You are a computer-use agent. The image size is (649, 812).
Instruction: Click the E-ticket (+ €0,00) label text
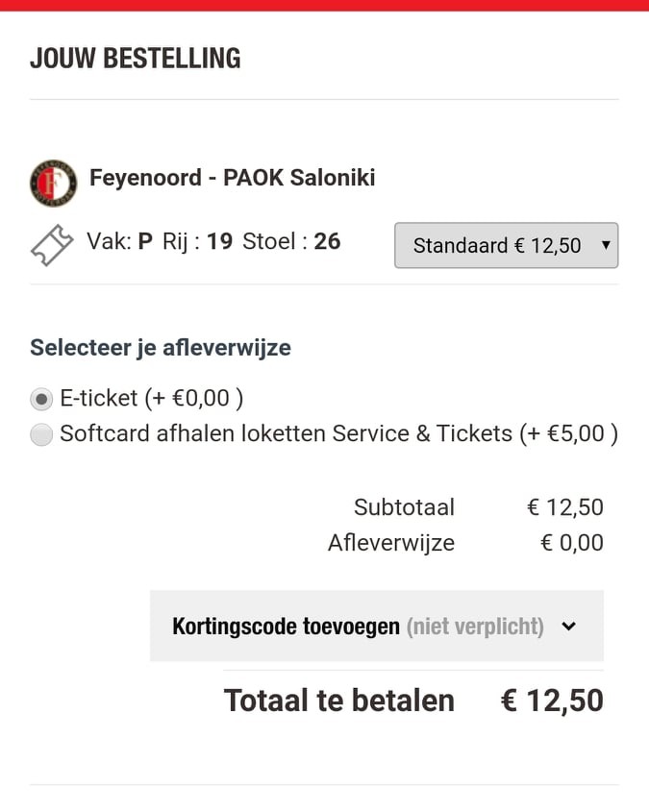[x=151, y=398]
